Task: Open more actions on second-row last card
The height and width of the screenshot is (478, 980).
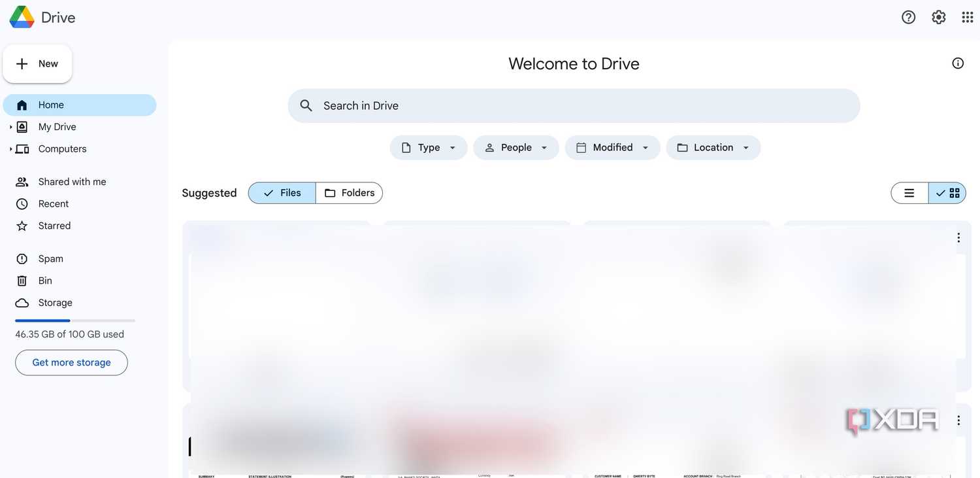Action: pos(958,420)
